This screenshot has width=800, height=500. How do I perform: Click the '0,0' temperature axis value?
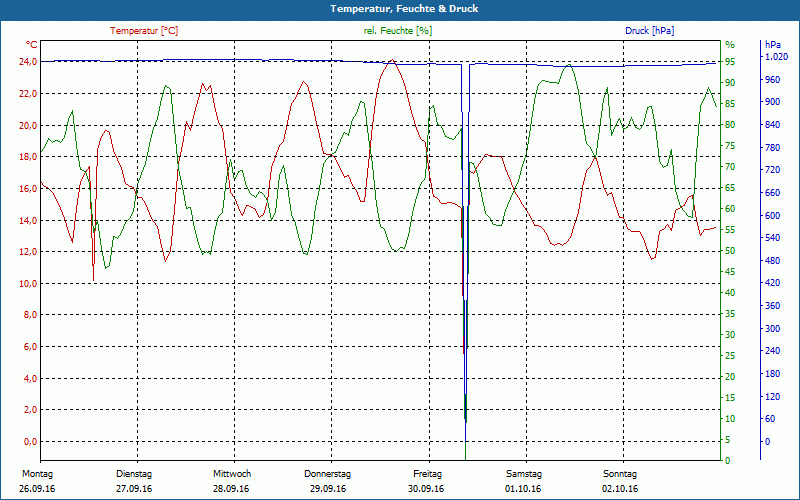[x=30, y=442]
